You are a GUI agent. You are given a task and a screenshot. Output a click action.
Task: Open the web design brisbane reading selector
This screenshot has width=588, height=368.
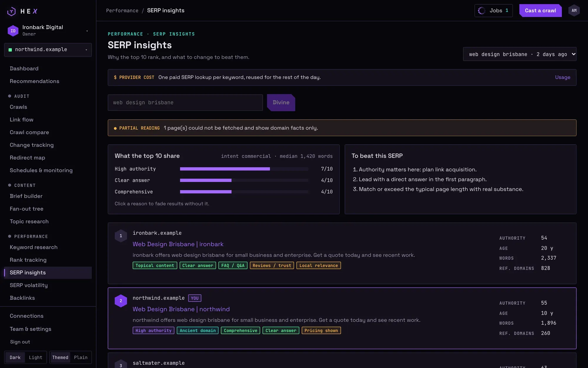519,54
